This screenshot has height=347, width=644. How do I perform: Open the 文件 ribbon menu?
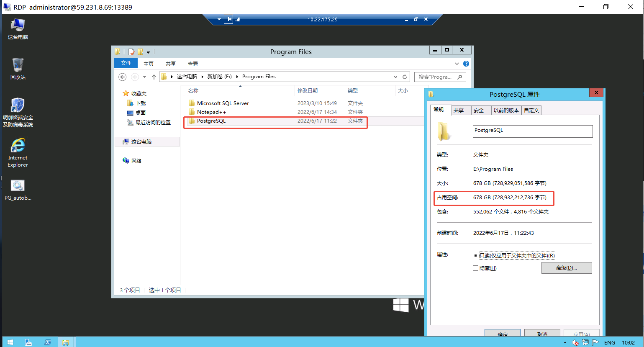point(126,63)
